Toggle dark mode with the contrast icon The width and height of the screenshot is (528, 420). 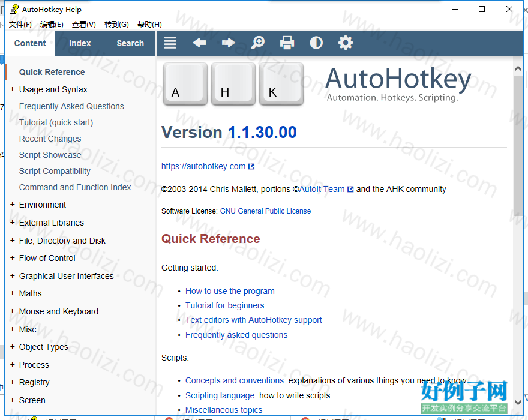click(316, 43)
